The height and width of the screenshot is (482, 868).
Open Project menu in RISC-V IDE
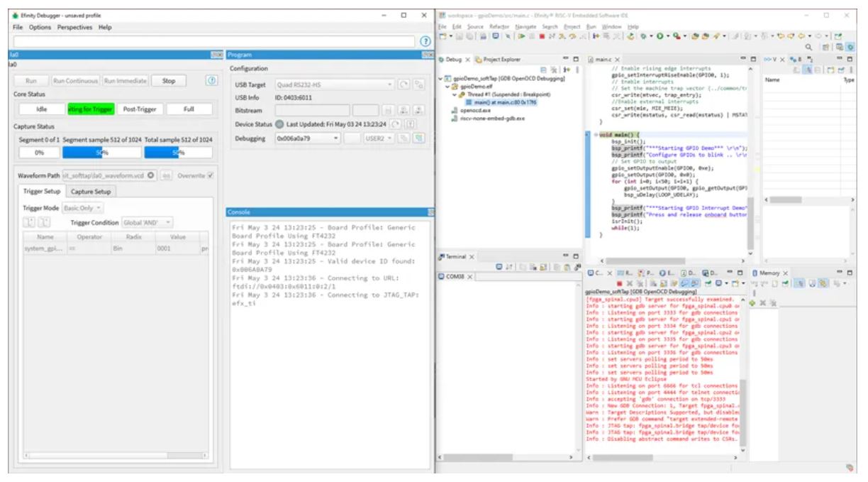point(572,26)
